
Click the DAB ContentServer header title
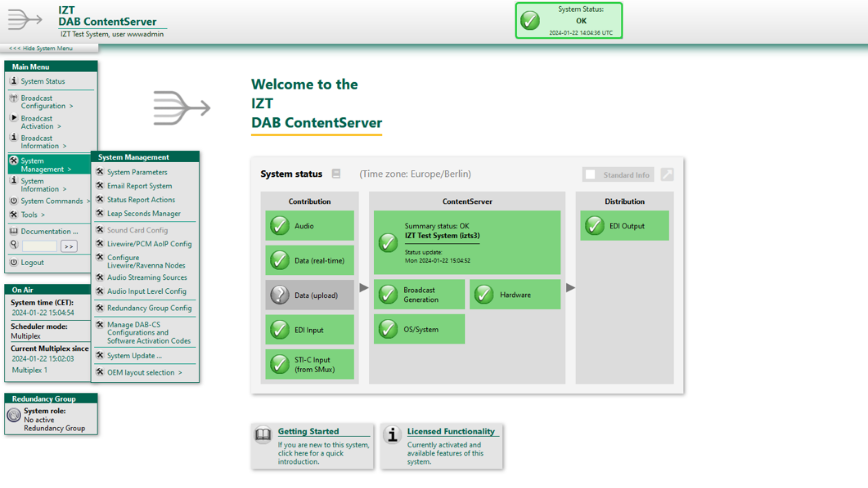(107, 21)
